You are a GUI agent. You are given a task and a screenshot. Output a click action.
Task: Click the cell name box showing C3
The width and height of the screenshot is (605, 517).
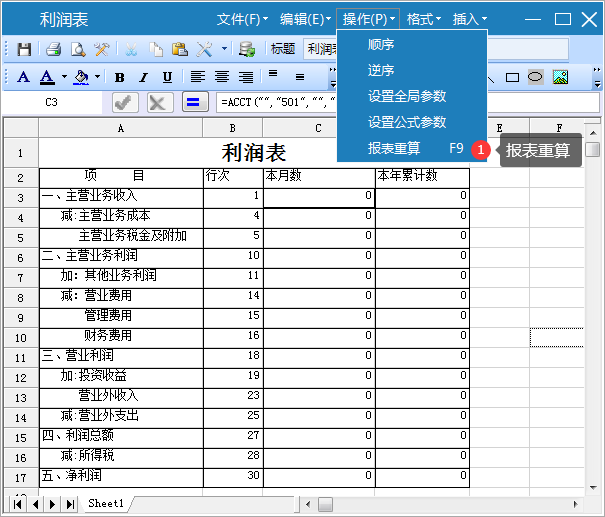pyautogui.click(x=52, y=102)
